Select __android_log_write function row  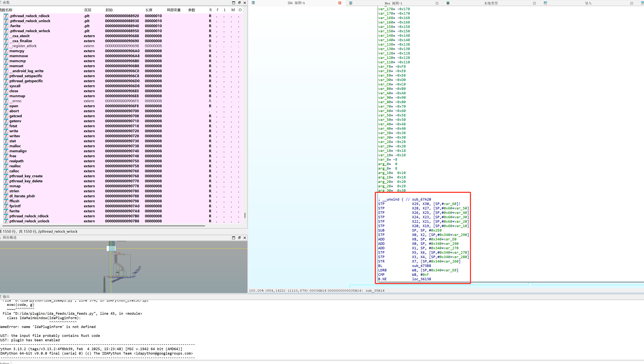(27, 71)
